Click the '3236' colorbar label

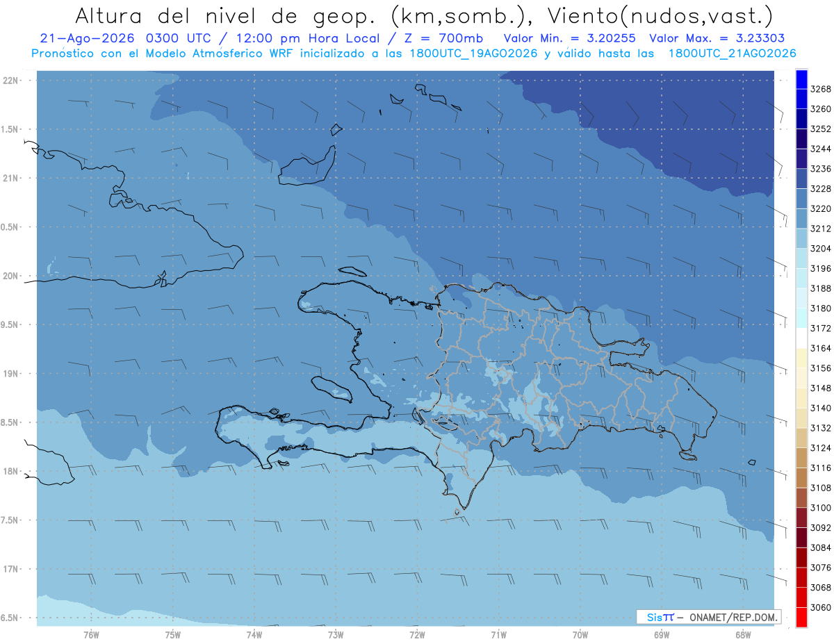821,169
